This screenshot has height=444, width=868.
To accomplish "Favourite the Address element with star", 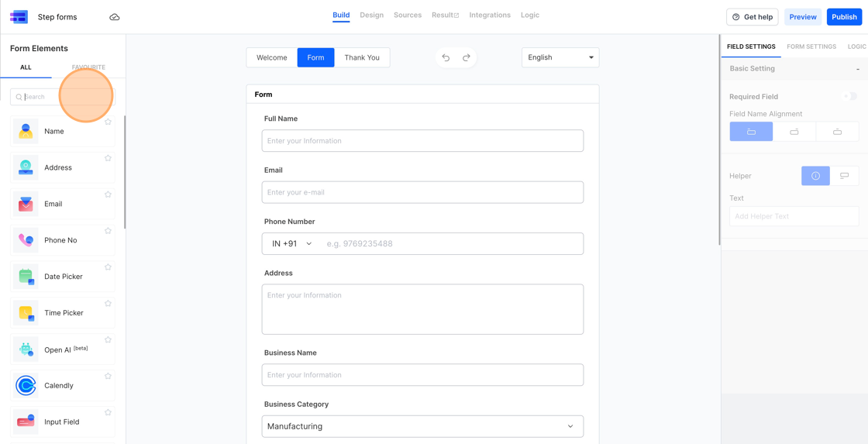I will tap(108, 158).
